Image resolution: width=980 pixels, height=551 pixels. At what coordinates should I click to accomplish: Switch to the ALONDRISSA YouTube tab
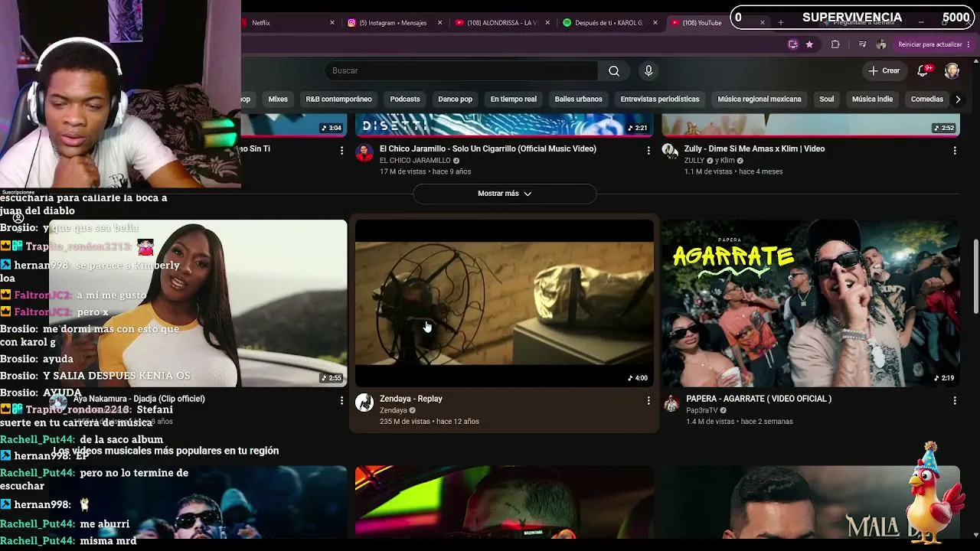click(502, 23)
